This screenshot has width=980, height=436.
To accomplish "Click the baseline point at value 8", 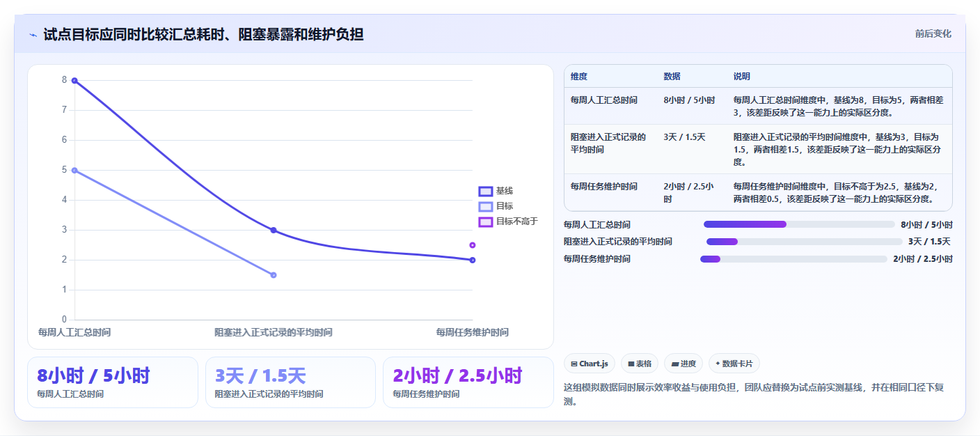I will [74, 81].
